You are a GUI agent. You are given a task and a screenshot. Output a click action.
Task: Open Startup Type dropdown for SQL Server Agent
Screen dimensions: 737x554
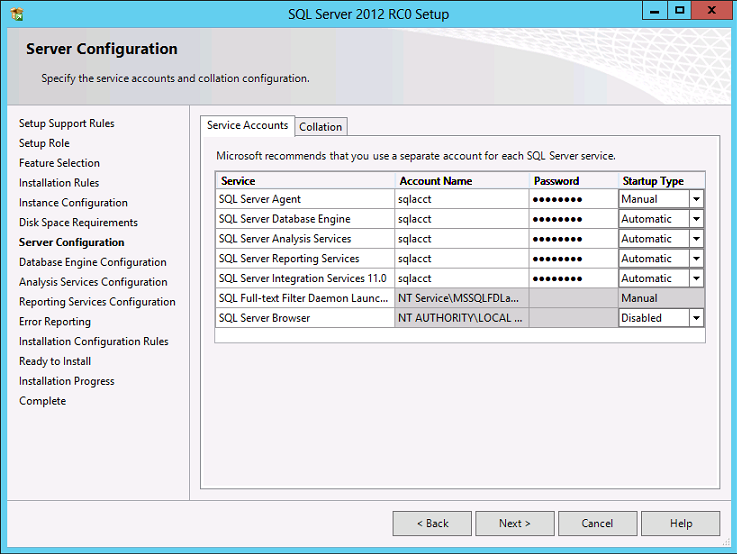[x=696, y=199]
